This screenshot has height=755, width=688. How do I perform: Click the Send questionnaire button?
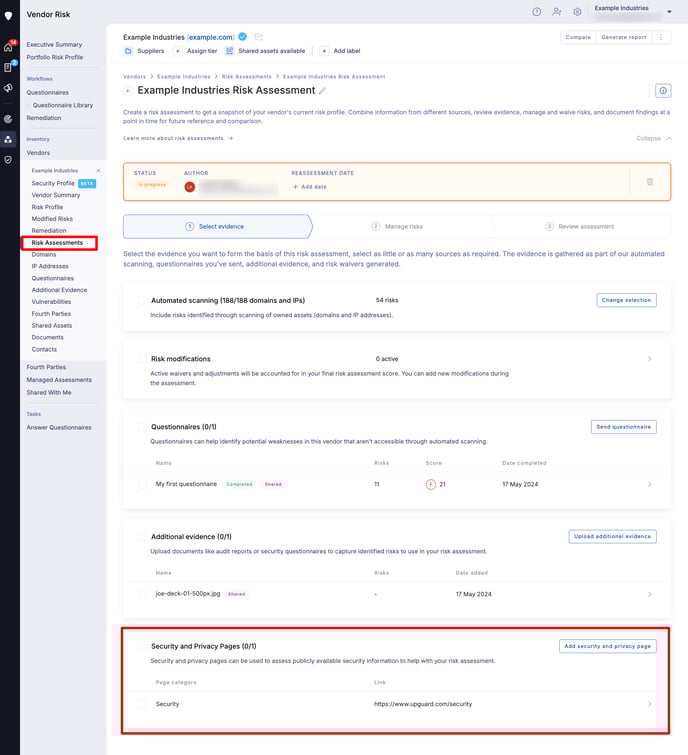coord(623,427)
